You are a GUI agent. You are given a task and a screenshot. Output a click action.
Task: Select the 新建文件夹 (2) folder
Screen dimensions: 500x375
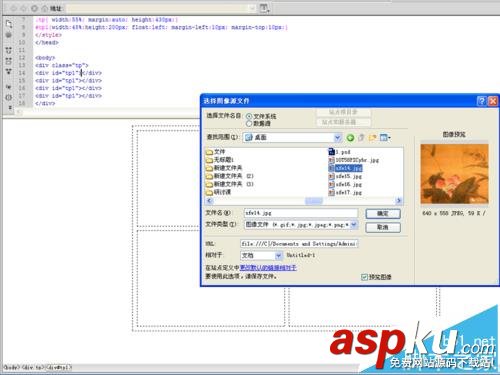click(230, 176)
